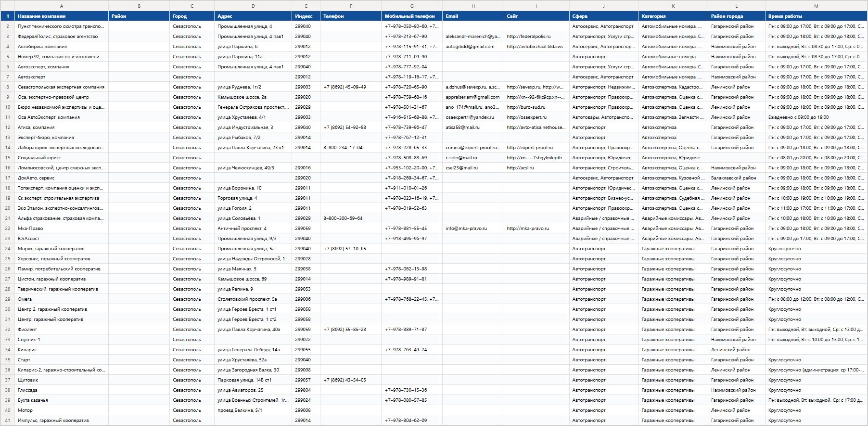Select the 'Эксперт-бюро, компания' cell
868x434 pixels.
pos(62,138)
